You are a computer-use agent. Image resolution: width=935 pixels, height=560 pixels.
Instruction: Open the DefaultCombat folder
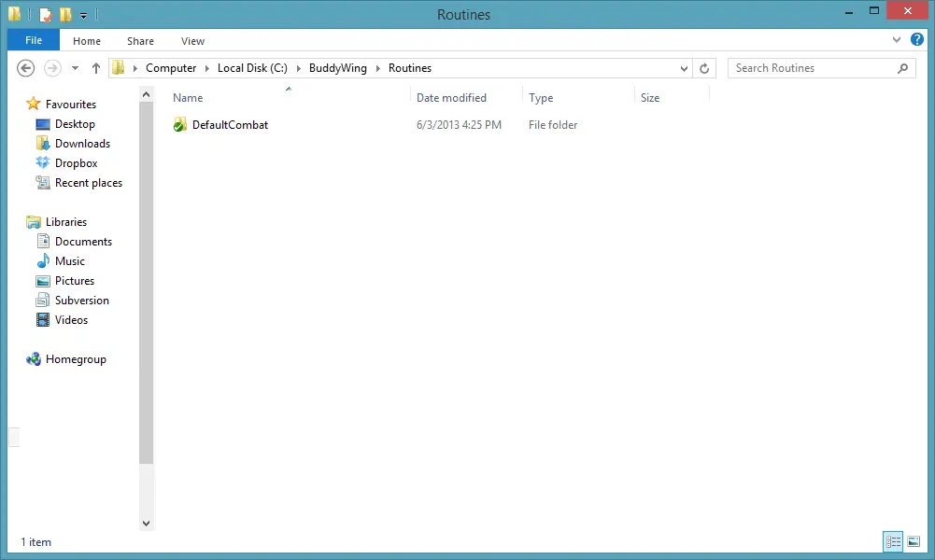229,125
